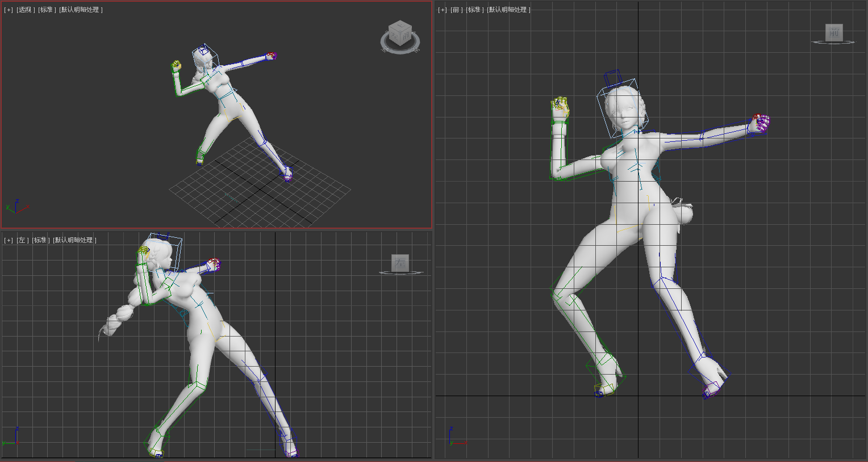
Task: Open 默认明暗处理 shading menu in the 透视 viewport
Action: 81,10
